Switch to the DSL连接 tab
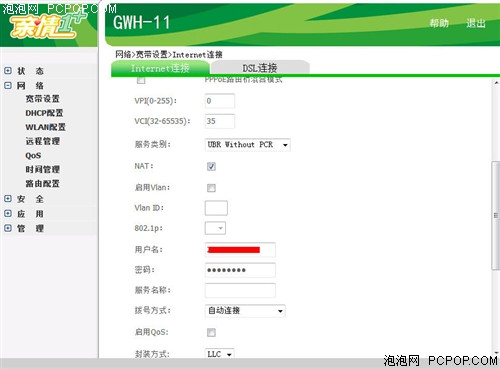This screenshot has height=369, width=500. click(x=260, y=68)
